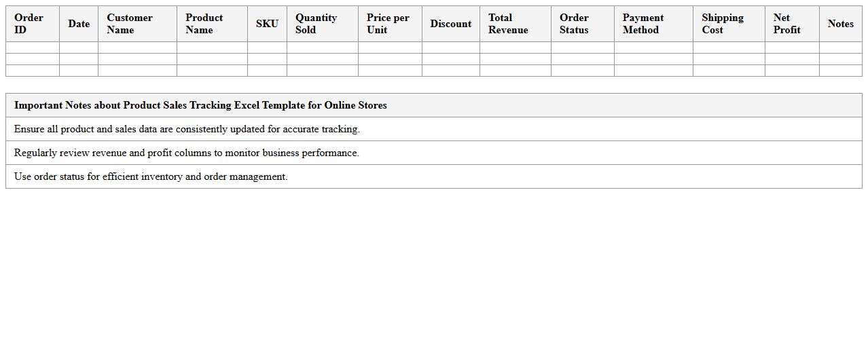Select the Order Status column header
The width and height of the screenshot is (868, 340).
click(x=582, y=24)
